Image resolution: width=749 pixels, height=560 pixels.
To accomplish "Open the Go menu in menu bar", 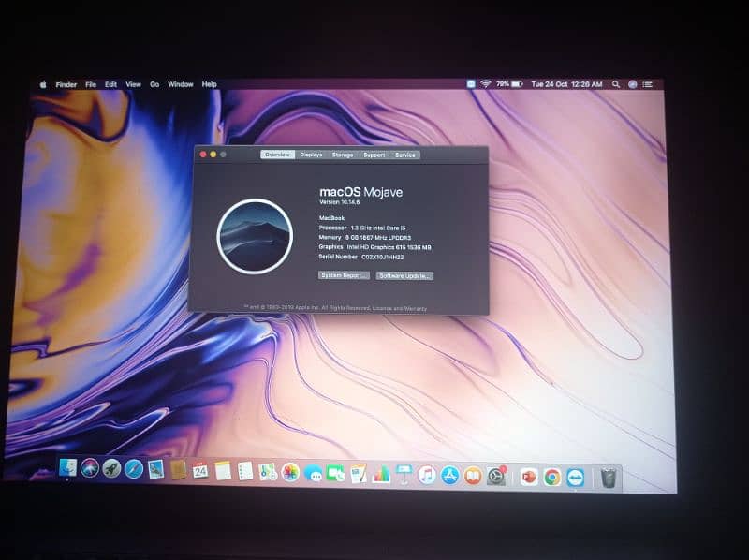I will [154, 84].
